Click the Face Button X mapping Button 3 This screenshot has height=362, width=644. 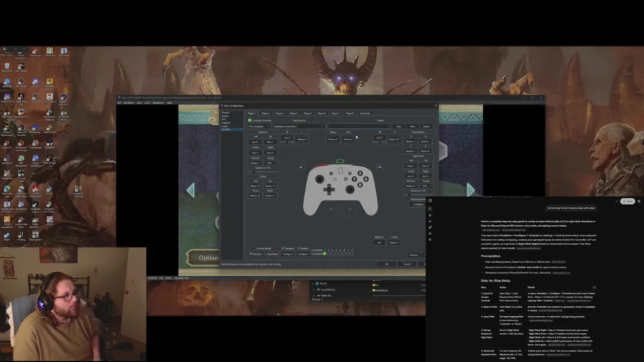click(x=411, y=141)
